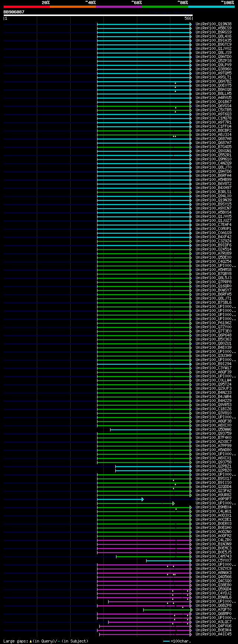238x644 pixels.
Task: Open hit UniRef100_Q38960
Action: tap(213, 69)
